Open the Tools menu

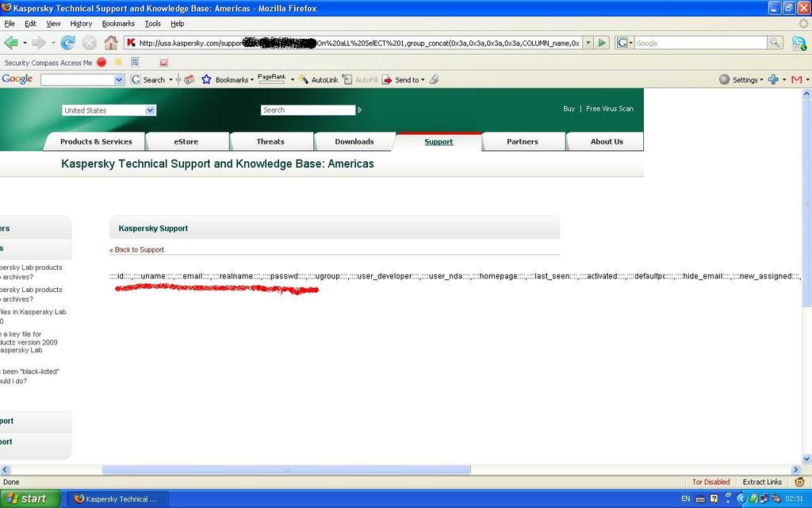[153, 23]
